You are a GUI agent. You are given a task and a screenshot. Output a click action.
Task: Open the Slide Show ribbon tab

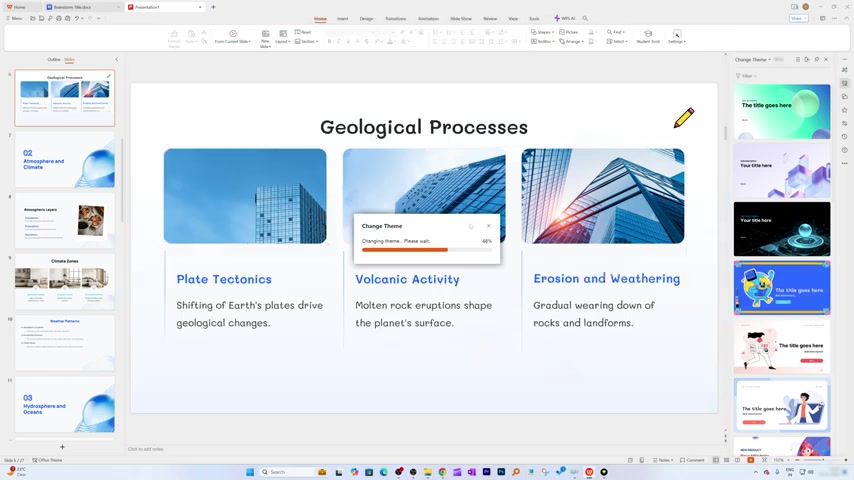click(461, 19)
